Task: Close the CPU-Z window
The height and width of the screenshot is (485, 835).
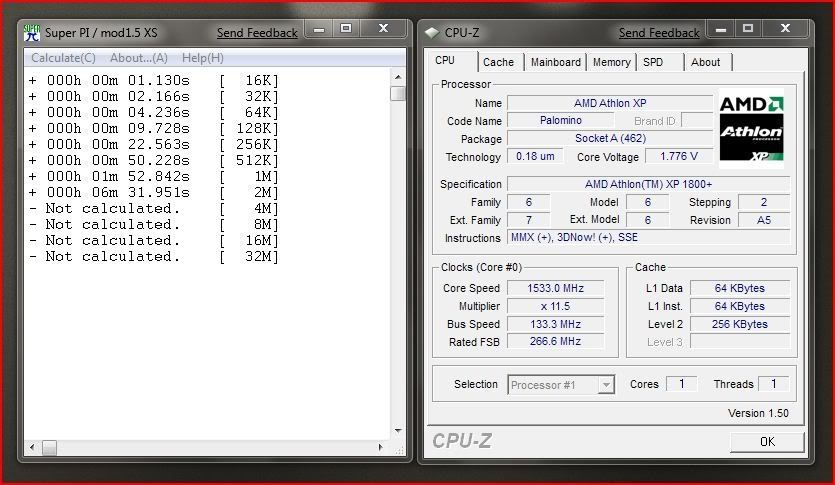Action: (785, 29)
